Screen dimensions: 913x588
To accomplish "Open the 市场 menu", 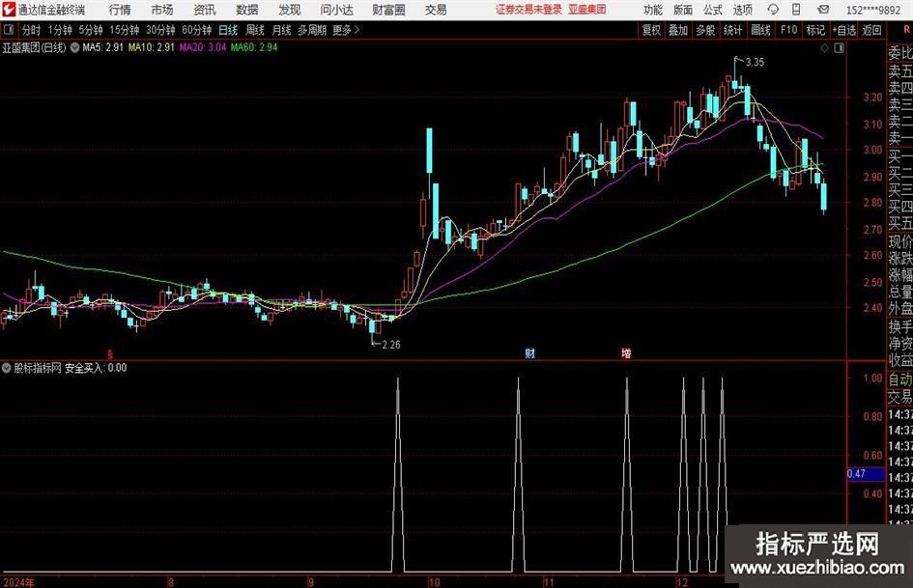I will [x=162, y=10].
